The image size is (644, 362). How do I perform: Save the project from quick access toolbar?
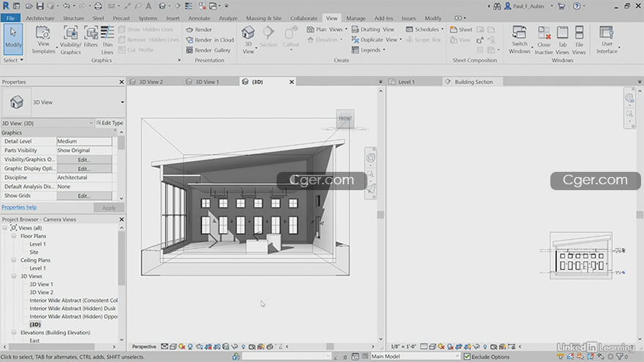point(40,6)
